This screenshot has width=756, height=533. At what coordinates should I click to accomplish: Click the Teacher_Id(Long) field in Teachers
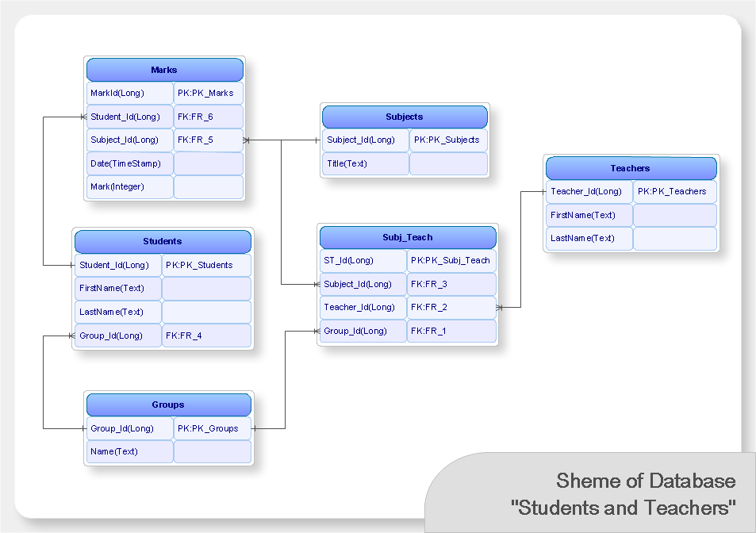point(589,191)
